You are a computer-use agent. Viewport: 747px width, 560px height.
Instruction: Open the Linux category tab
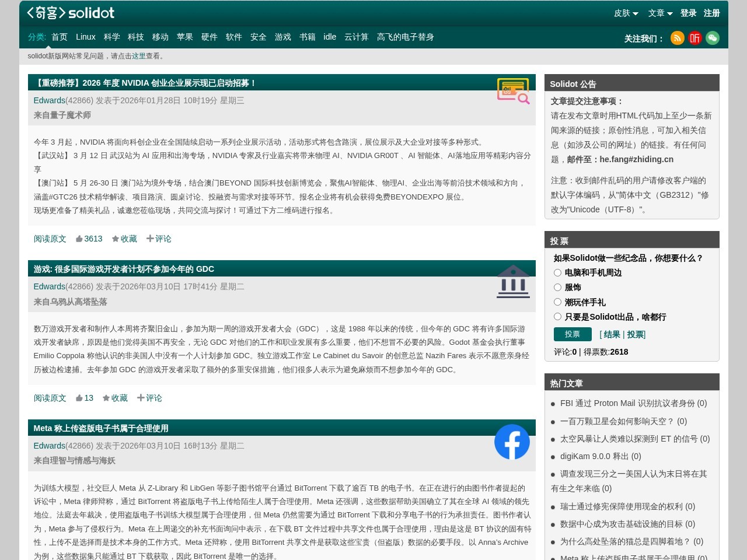[x=85, y=37]
